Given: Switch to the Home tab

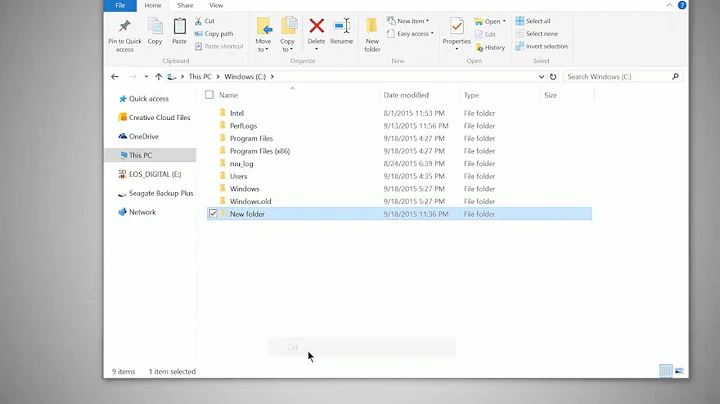Looking at the screenshot, I should click(153, 6).
